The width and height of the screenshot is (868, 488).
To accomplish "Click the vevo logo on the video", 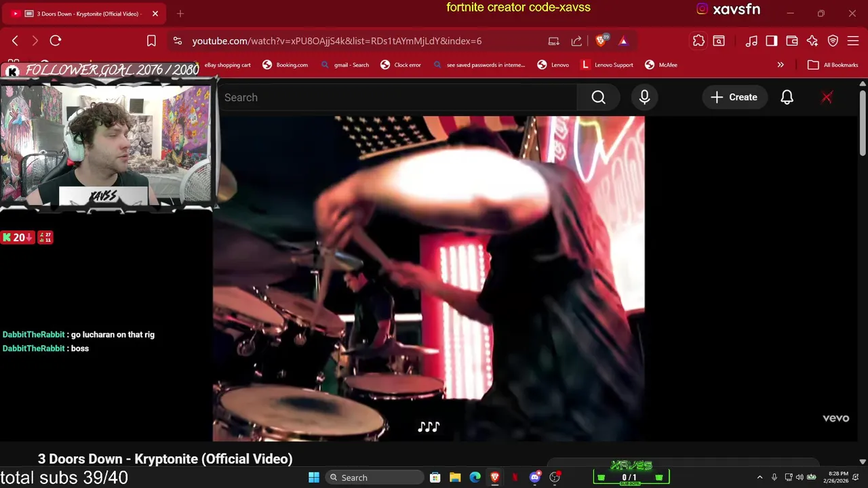I will coord(835,418).
